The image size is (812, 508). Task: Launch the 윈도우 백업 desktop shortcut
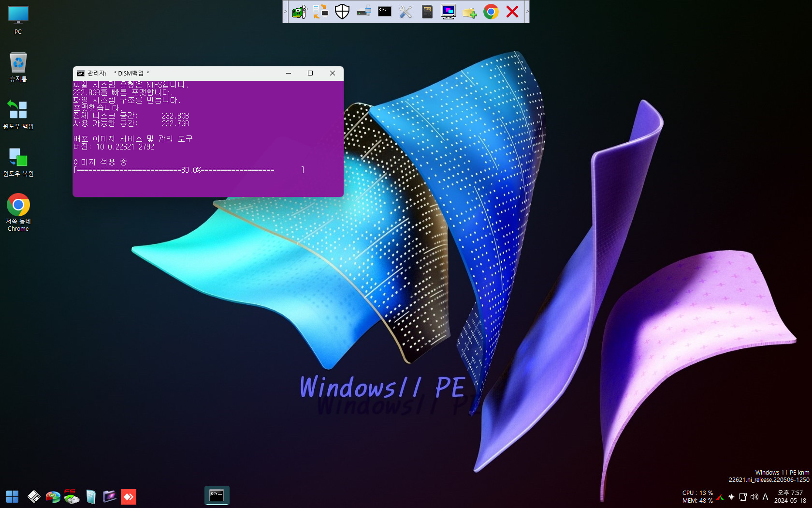(18, 114)
